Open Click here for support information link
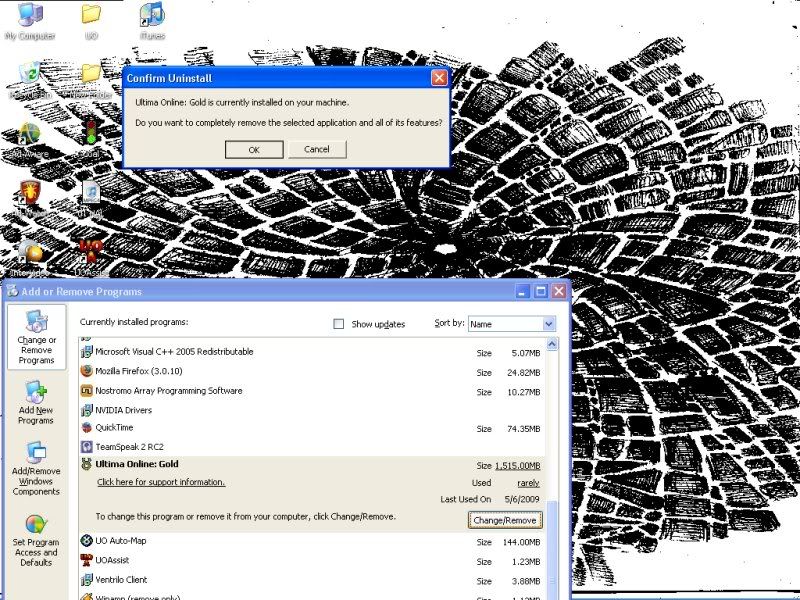800x600 pixels. [161, 482]
